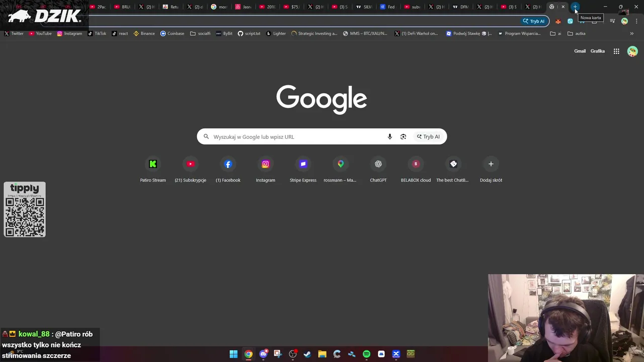Click the magnifier icon in search box
The height and width of the screenshot is (362, 644).
206,137
